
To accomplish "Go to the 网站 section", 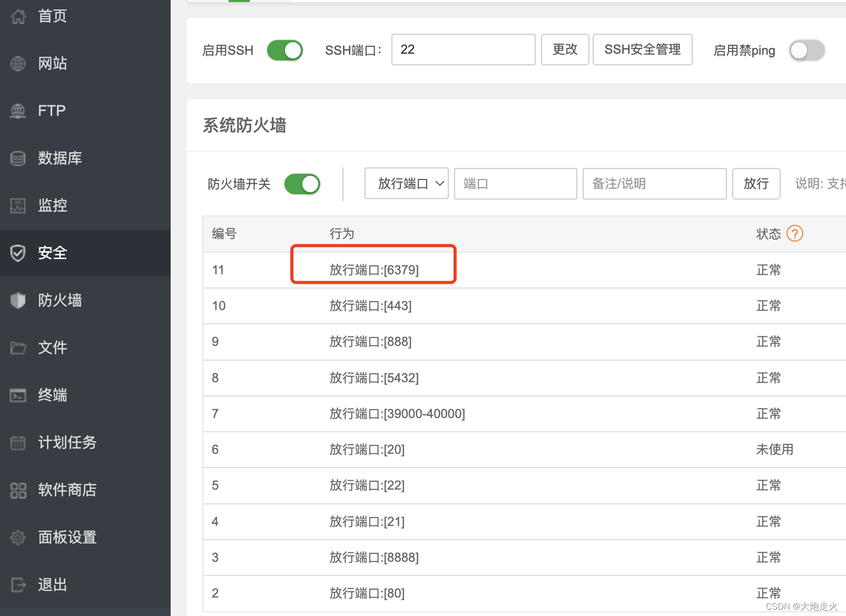I will 53,64.
